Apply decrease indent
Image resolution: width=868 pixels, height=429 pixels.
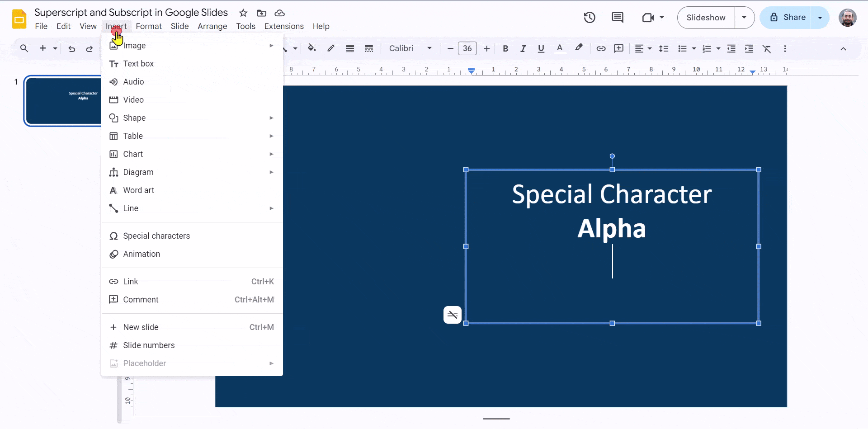[x=731, y=48]
